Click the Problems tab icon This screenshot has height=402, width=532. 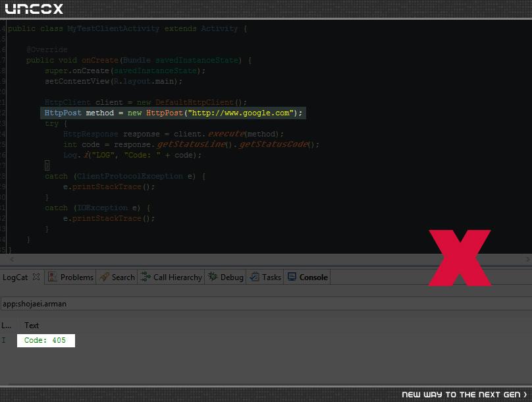click(53, 277)
